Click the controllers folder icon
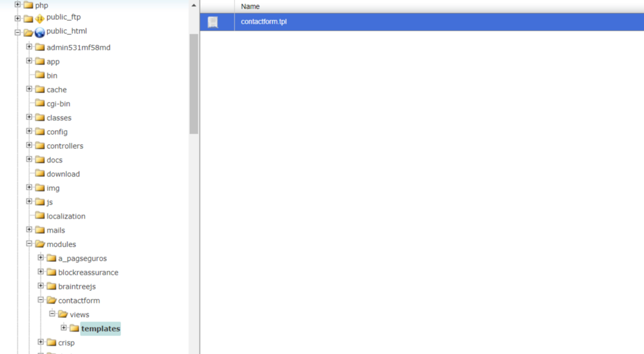This screenshot has height=354, width=644. 40,145
